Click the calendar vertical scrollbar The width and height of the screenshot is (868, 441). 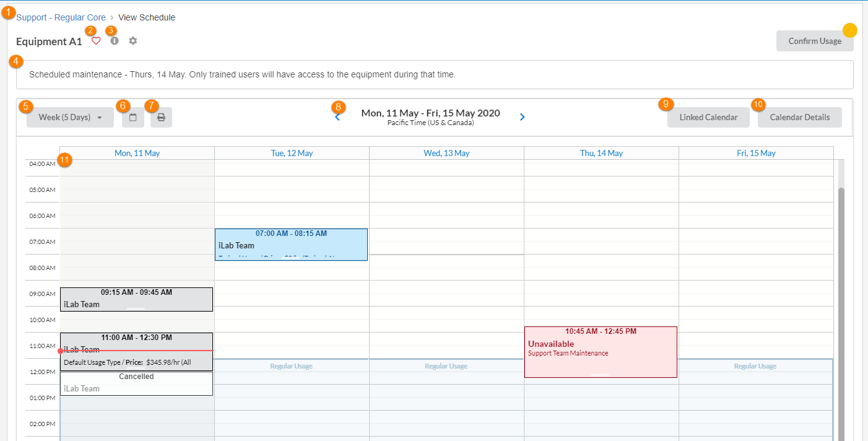(x=841, y=310)
